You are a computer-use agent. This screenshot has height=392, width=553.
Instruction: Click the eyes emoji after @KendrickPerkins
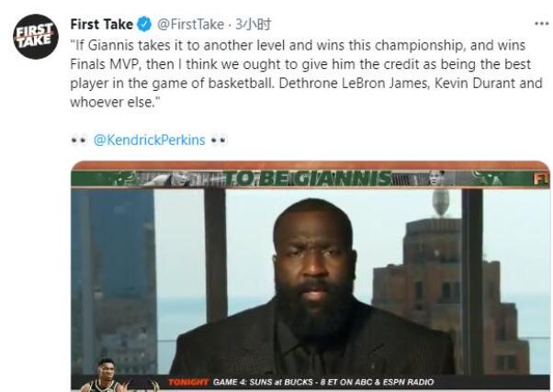point(219,140)
